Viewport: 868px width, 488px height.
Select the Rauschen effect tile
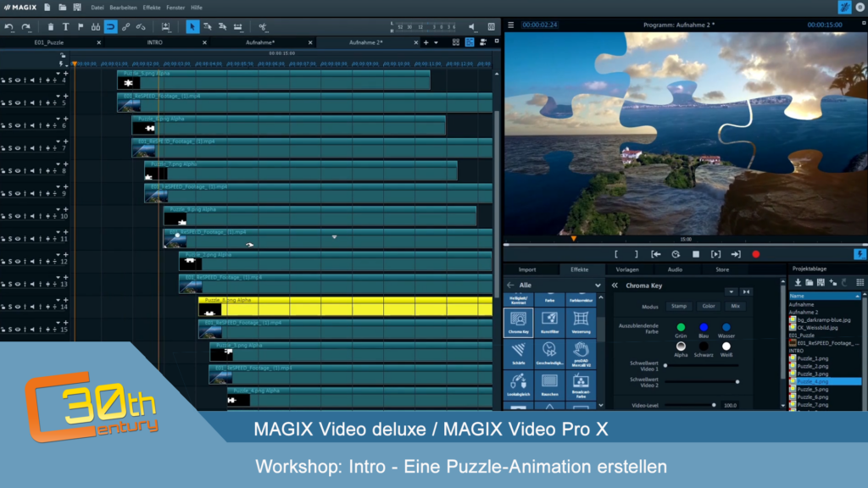[x=549, y=385]
